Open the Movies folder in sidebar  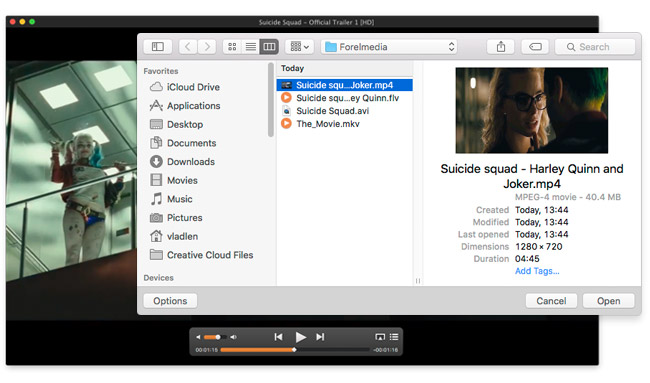[174, 180]
